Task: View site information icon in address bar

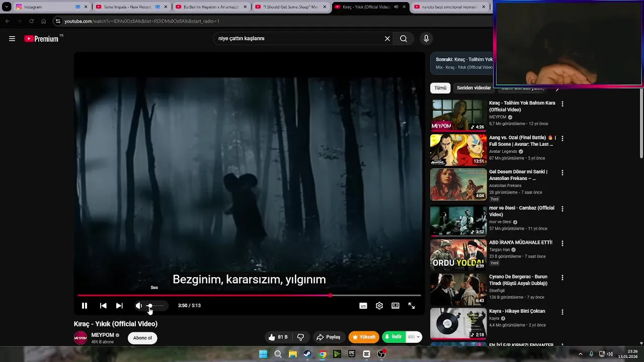Action: (58, 21)
